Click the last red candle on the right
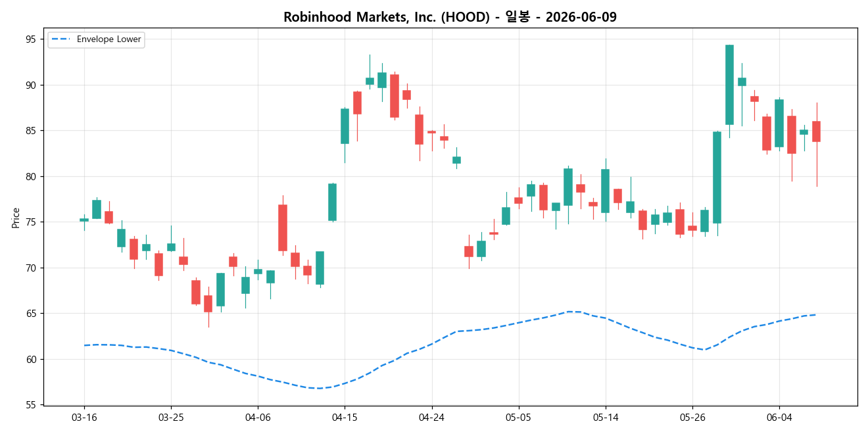868x434 pixels. tap(816, 132)
